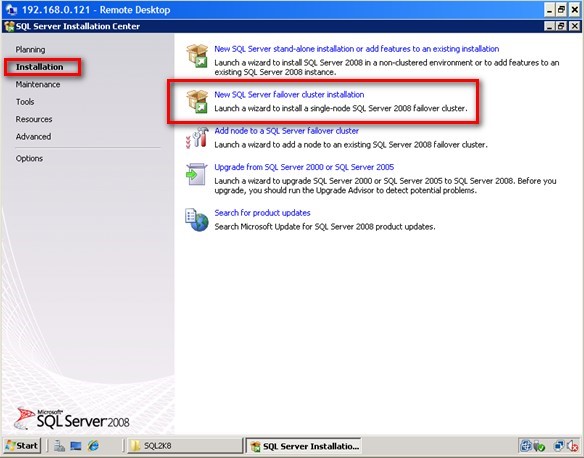This screenshot has height=458, width=584.
Task: Open the Start menu
Action: [x=22, y=446]
